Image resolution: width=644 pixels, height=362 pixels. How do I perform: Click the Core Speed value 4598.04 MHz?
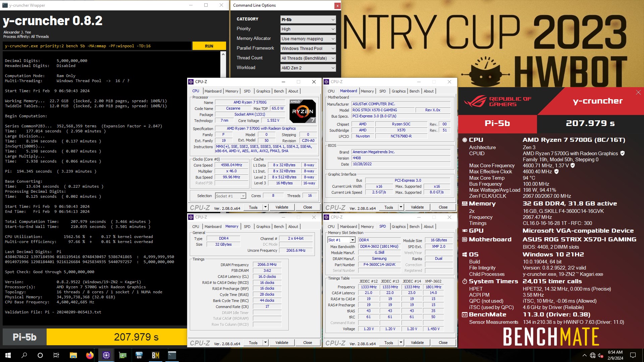(231, 165)
